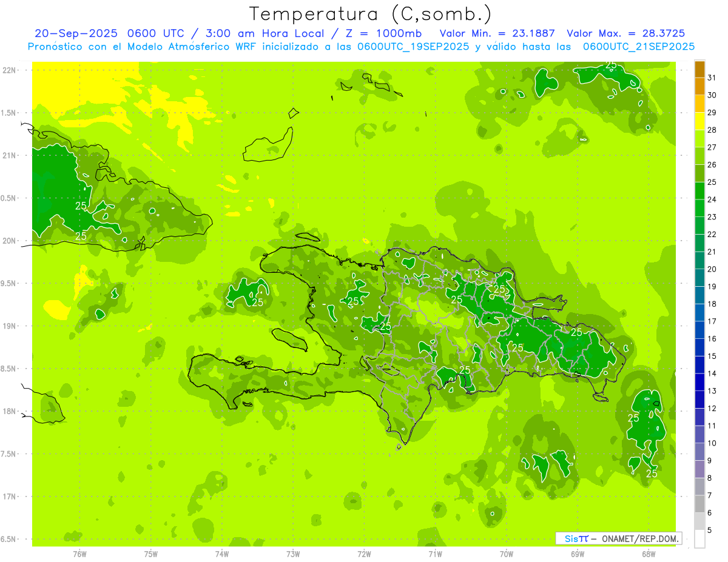This screenshot has height=562, width=728.
Task: Choose the white swatch below legend value 5
Action: pos(699,539)
